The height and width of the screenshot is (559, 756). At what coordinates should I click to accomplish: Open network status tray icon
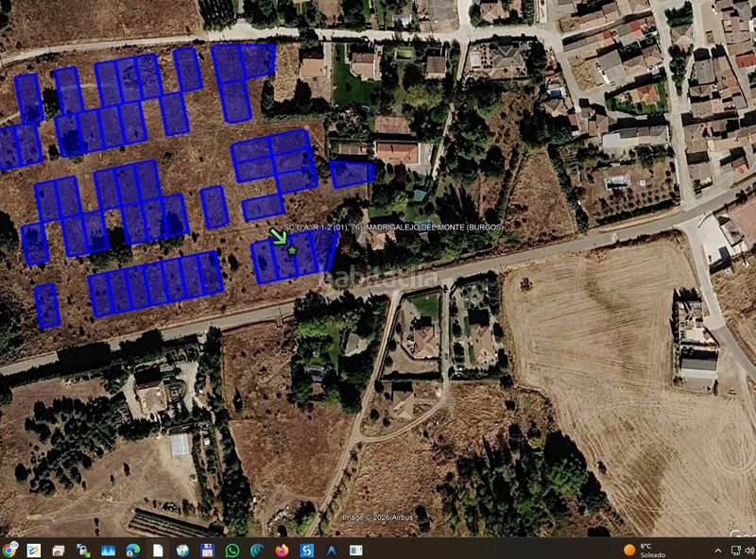click(x=736, y=551)
